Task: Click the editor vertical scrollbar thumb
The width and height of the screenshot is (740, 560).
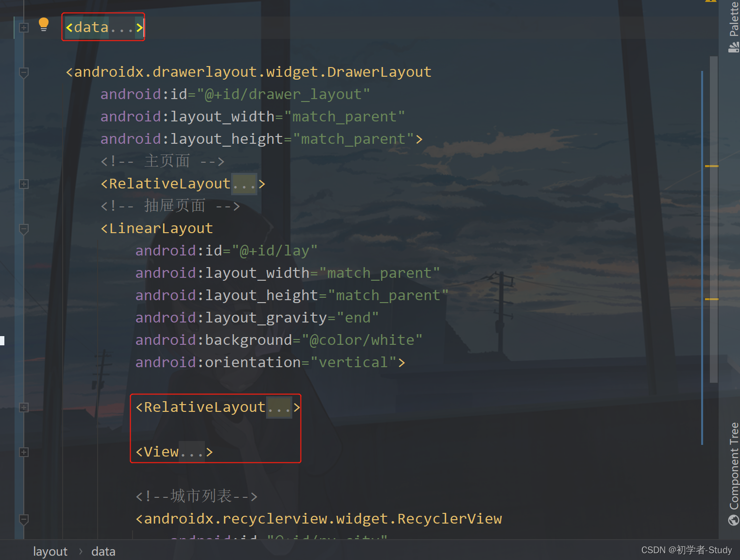Action: [714, 220]
